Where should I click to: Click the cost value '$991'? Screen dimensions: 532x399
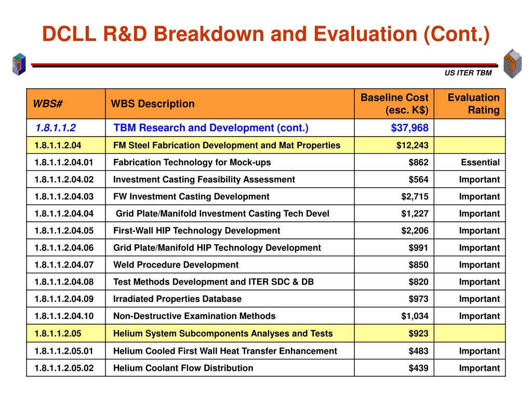click(x=418, y=248)
